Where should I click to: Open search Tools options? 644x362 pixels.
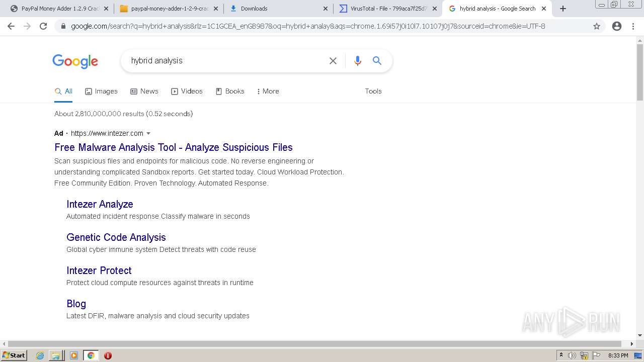(x=373, y=92)
